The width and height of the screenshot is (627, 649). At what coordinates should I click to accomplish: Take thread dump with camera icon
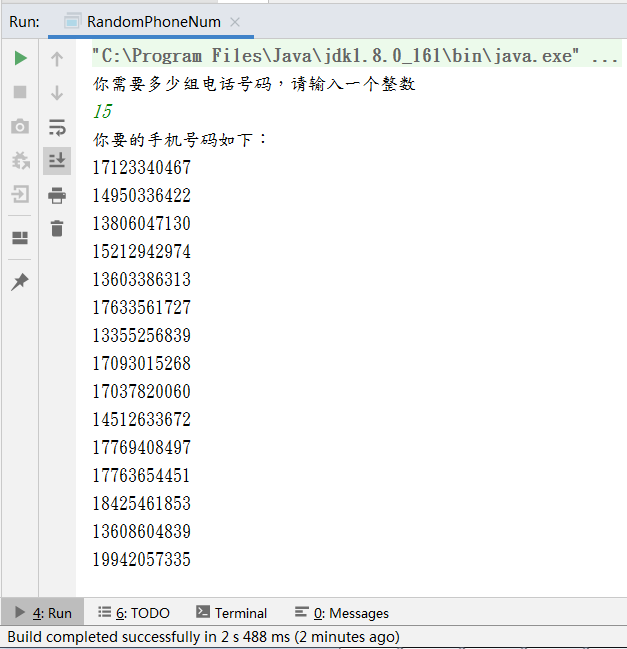coord(20,126)
